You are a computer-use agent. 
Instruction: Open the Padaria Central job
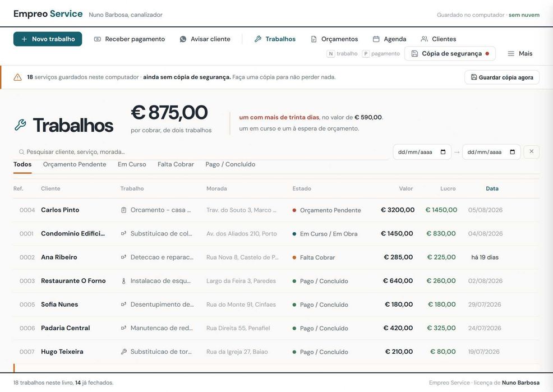(276, 328)
